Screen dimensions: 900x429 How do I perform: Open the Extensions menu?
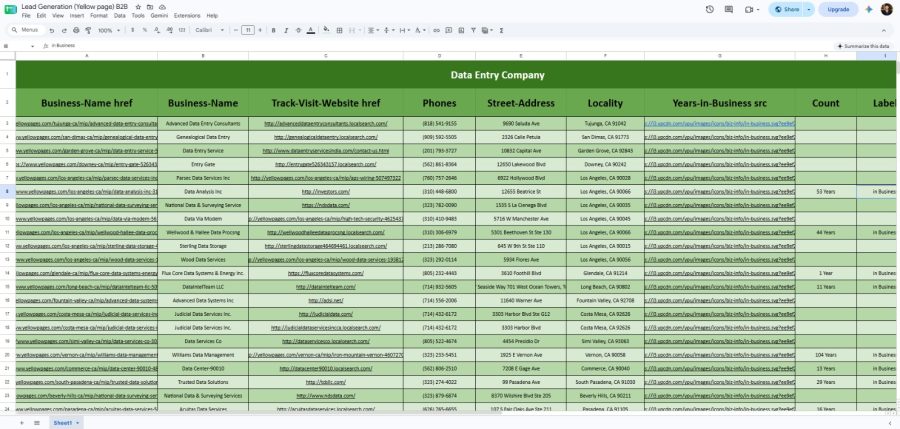click(187, 16)
